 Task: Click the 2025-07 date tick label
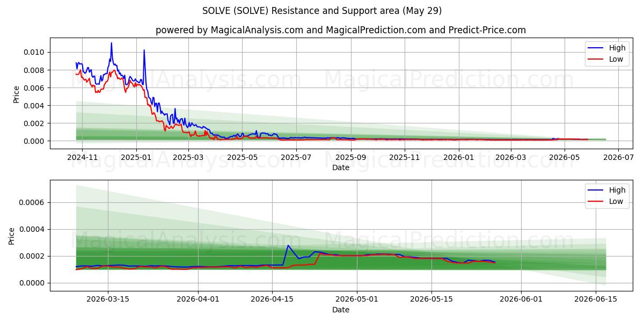(297, 157)
